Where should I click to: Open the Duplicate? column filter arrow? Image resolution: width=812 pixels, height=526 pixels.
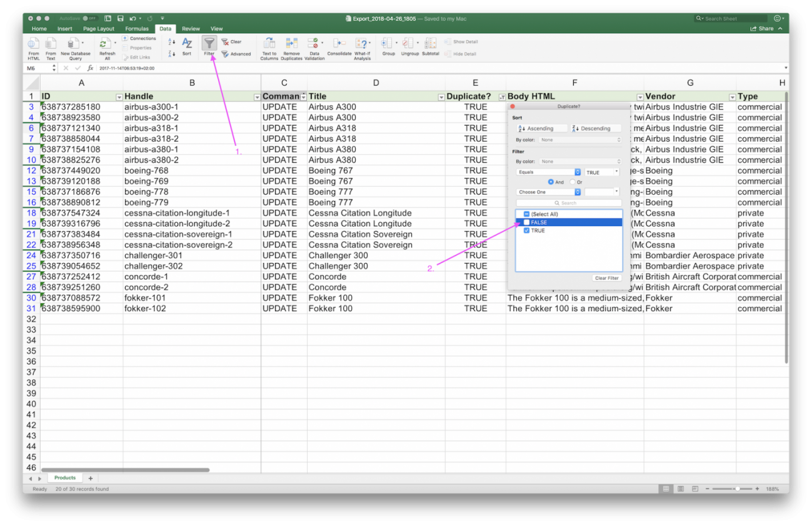[x=501, y=96]
